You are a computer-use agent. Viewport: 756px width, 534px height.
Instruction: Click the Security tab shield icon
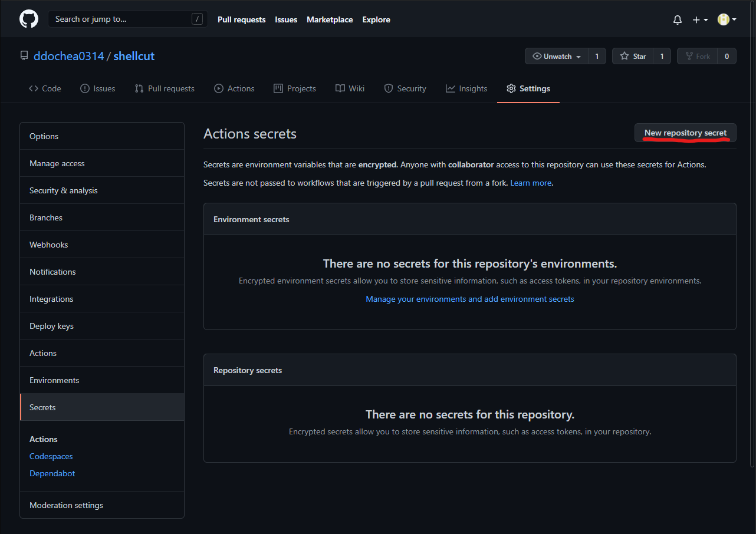(389, 88)
